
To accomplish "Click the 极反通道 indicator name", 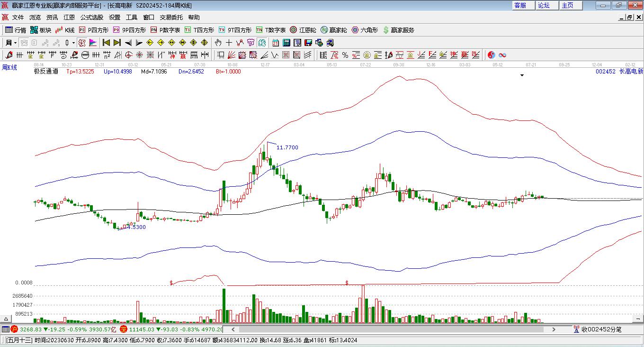I will (46, 72).
